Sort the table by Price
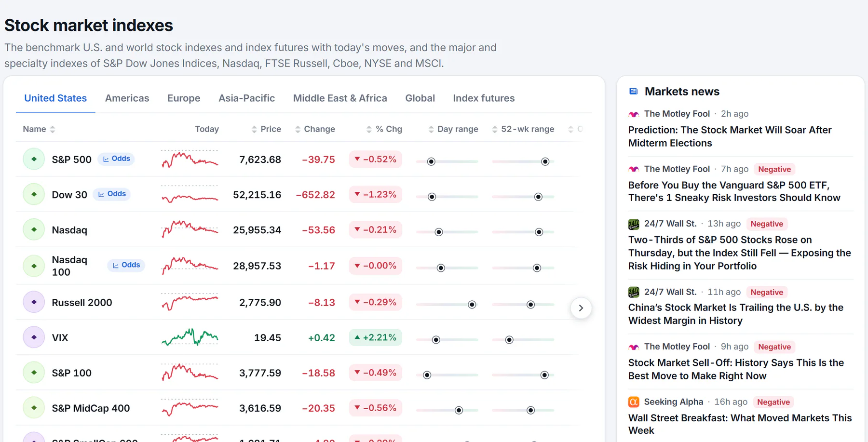The width and height of the screenshot is (868, 442). 266,129
